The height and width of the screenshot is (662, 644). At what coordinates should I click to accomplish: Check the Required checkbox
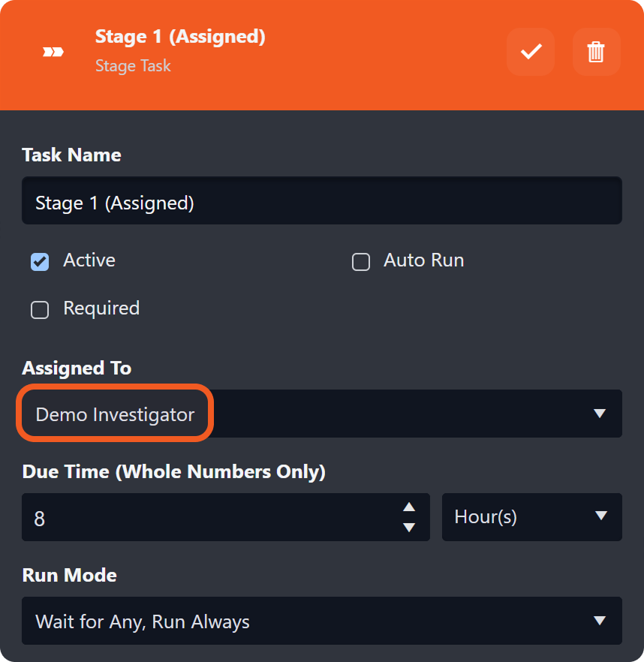pos(40,310)
